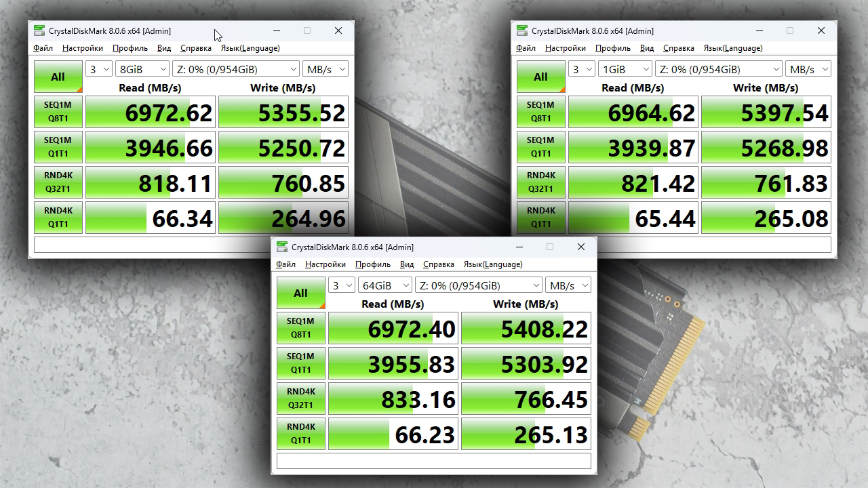Start RND4K Q1T1 test in 8GiB window
The height and width of the screenshot is (488, 868).
58,218
